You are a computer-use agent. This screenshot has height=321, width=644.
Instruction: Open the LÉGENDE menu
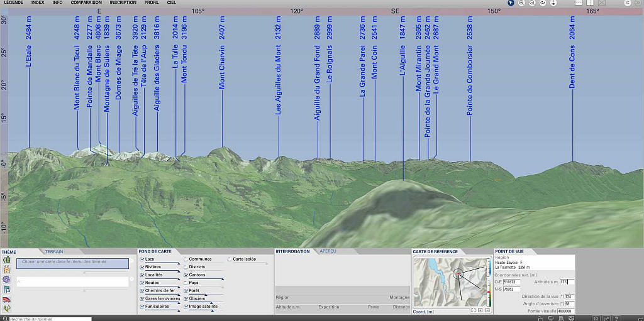(13, 3)
